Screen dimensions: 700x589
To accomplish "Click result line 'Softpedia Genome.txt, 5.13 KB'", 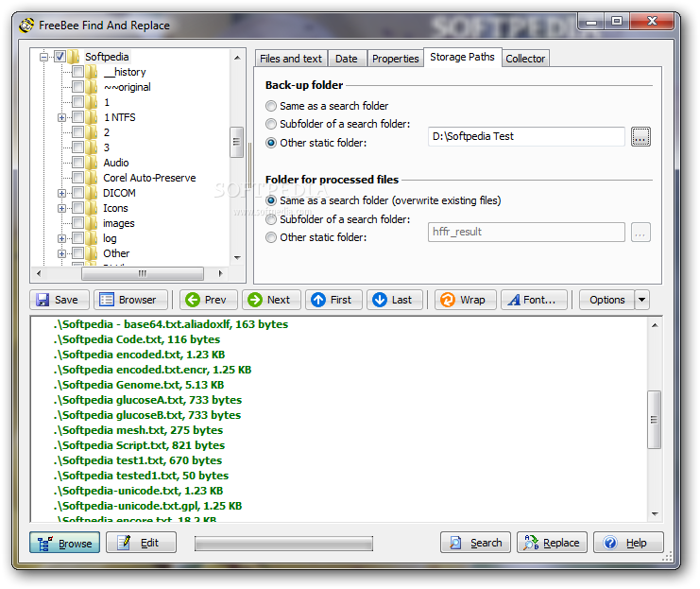I will (139, 385).
